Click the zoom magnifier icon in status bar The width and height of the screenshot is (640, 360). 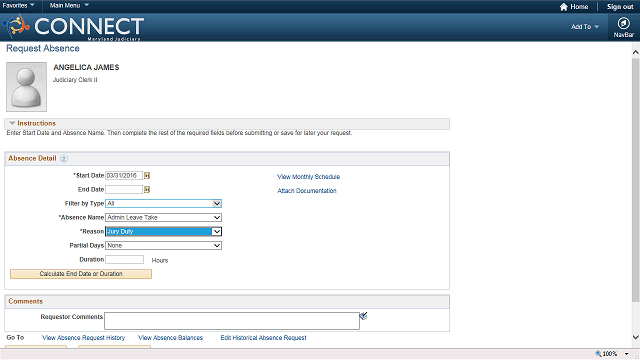[x=598, y=353]
